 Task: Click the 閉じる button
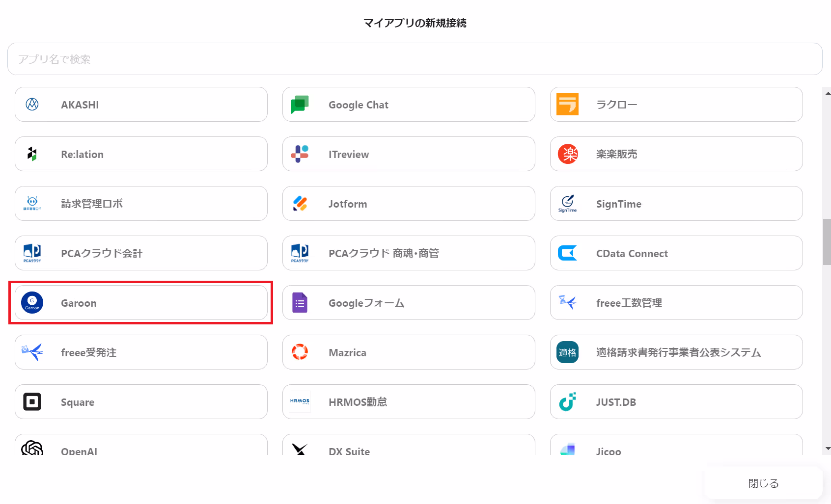(x=764, y=483)
